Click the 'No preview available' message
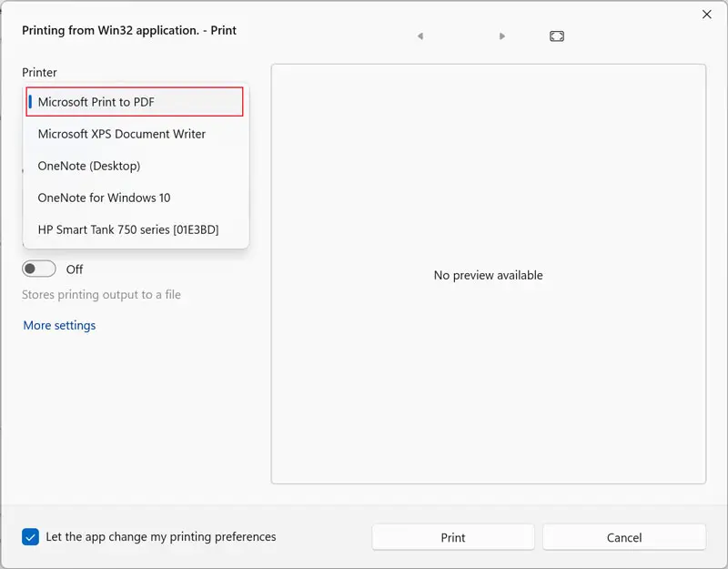728x569 pixels. pyautogui.click(x=488, y=275)
